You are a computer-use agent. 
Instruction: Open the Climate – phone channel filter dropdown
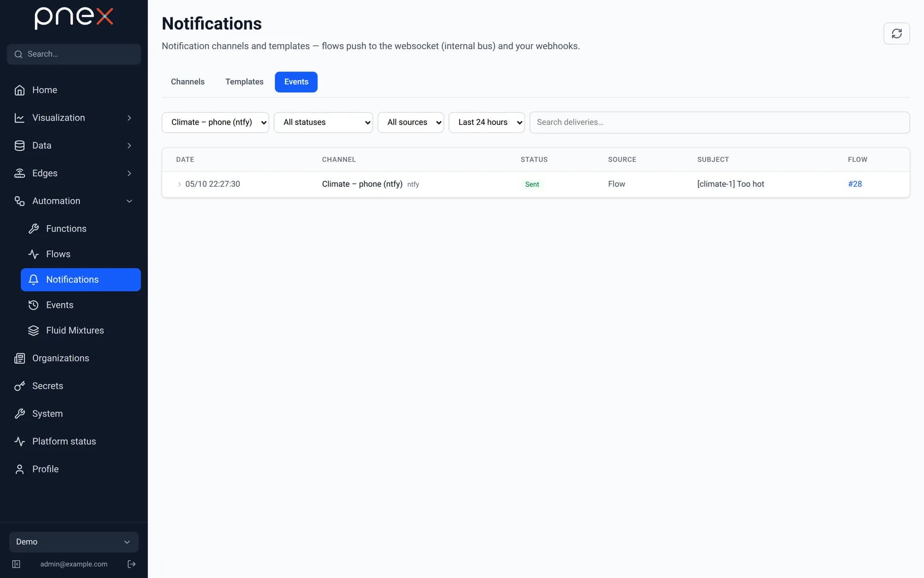(215, 122)
